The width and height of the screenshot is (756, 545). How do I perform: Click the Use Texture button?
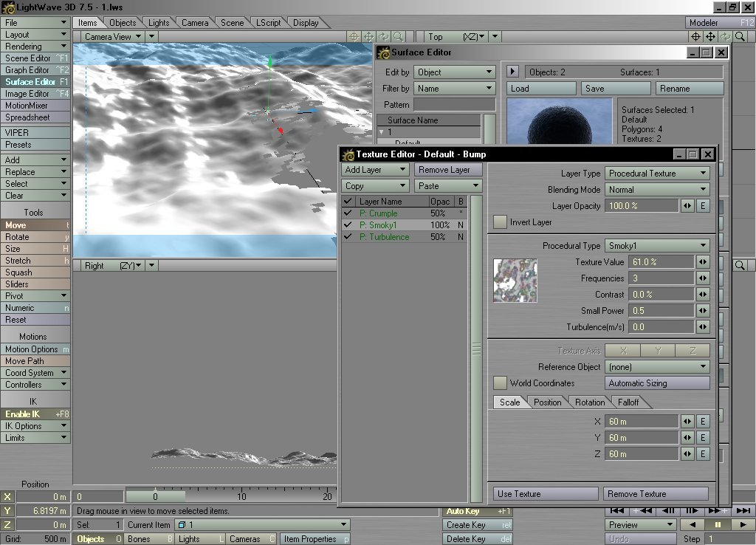[546, 494]
